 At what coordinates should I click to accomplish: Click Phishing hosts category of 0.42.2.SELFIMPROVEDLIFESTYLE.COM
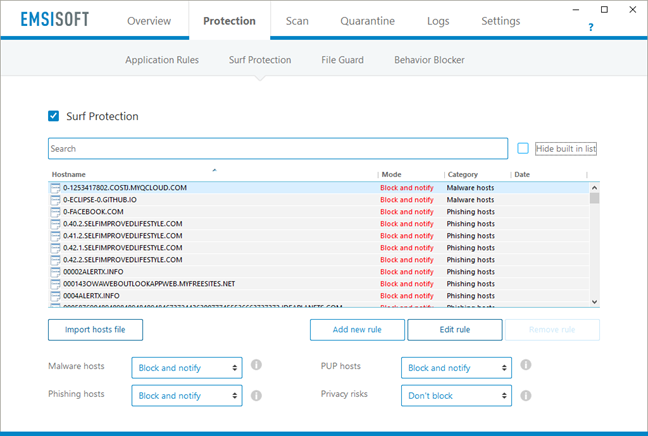click(x=470, y=260)
